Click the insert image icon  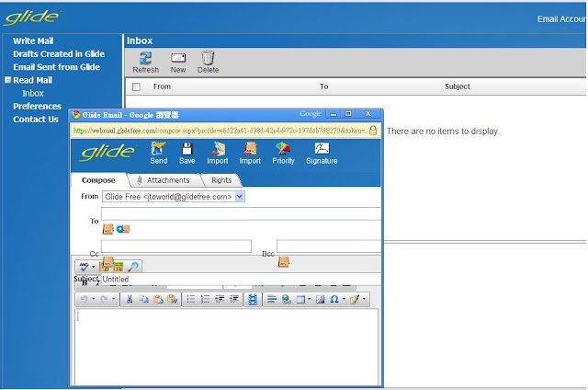click(x=320, y=299)
